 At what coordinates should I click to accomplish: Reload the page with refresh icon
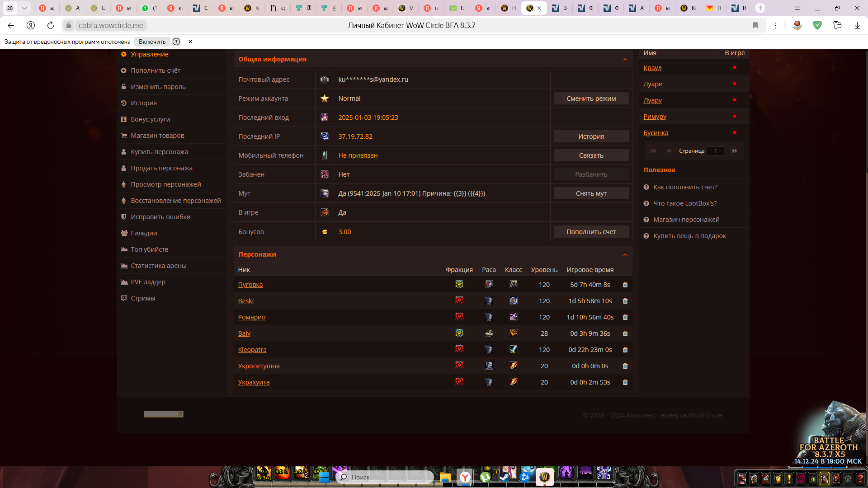(x=51, y=25)
